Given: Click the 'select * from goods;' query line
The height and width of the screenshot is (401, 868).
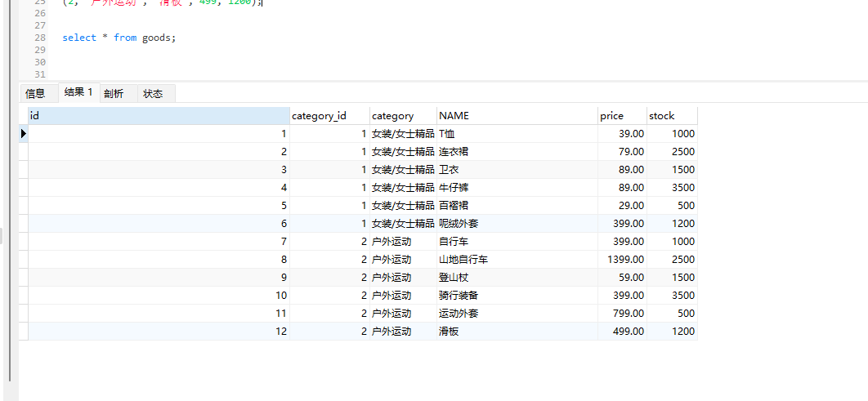Looking at the screenshot, I should pyautogui.click(x=119, y=38).
